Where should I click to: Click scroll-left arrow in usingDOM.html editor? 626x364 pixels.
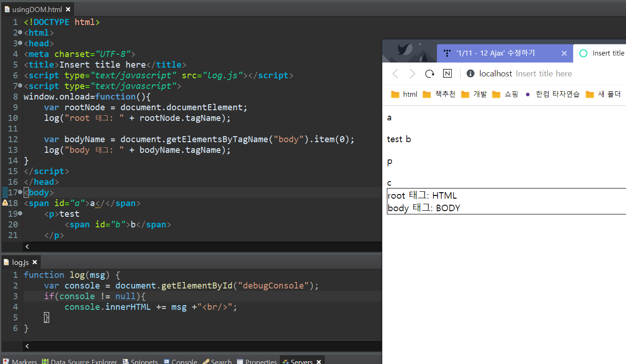coord(27,247)
